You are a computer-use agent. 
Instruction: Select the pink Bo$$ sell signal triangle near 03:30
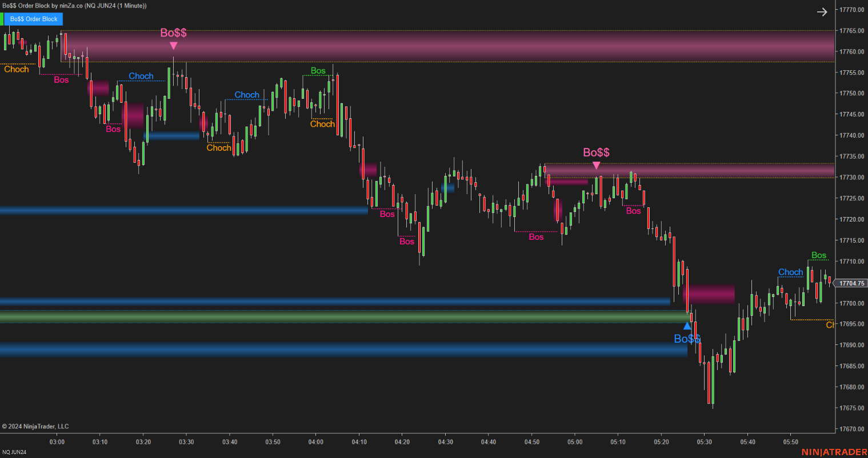[x=173, y=45]
